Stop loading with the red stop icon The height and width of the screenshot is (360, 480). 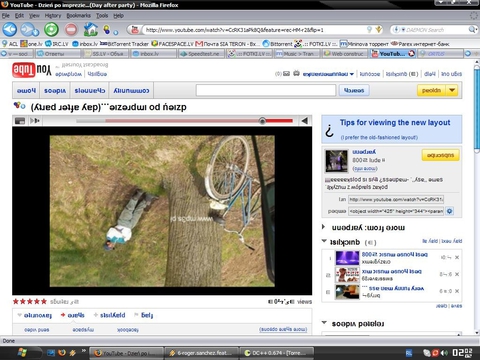(71, 30)
